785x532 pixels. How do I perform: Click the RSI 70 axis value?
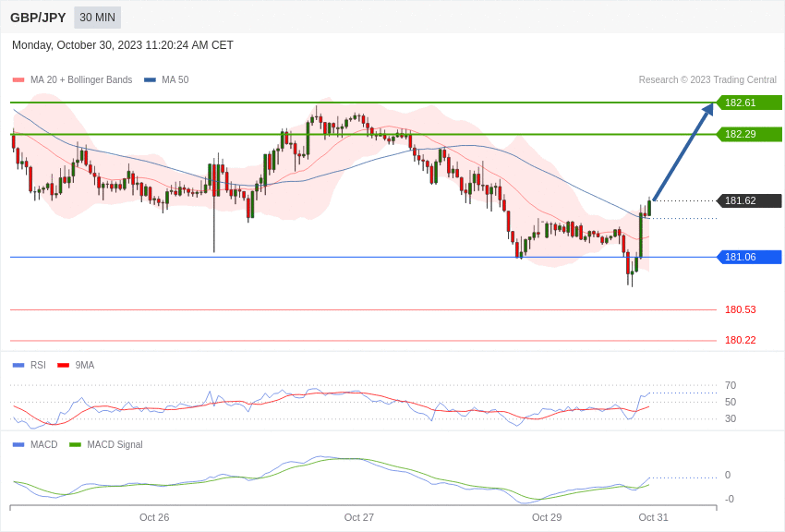coord(731,385)
